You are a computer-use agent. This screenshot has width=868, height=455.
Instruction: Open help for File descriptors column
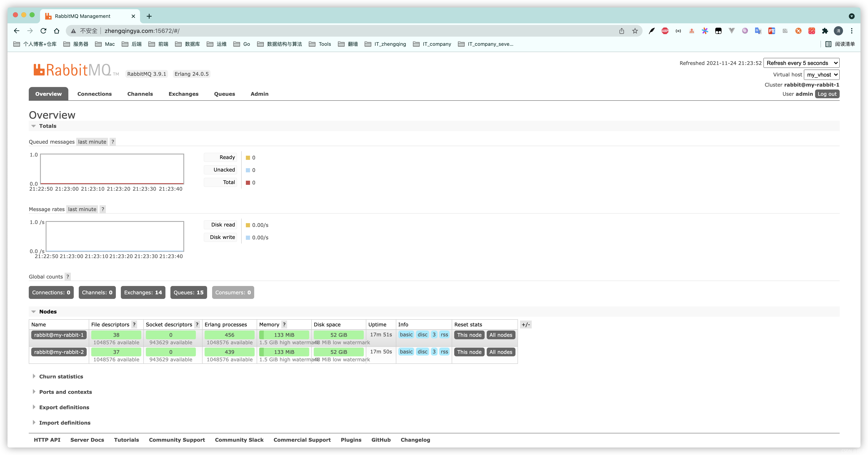point(134,325)
